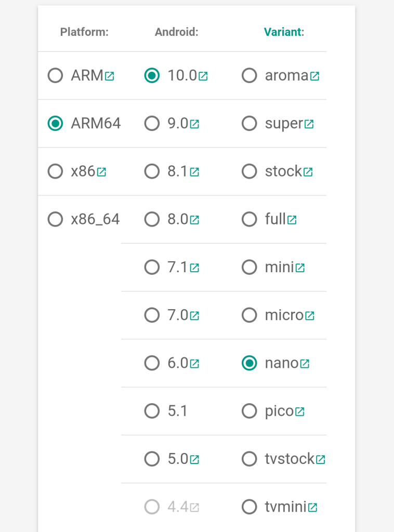Screen dimensions: 394x532
Task: Select the ARM platform radio button
Action: click(x=55, y=76)
